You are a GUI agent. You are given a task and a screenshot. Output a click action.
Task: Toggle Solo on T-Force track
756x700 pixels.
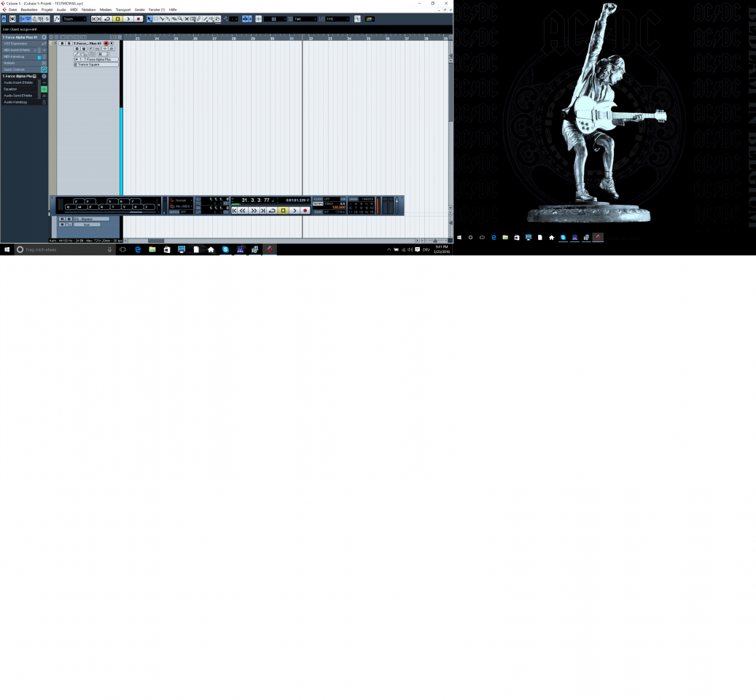[x=69, y=44]
